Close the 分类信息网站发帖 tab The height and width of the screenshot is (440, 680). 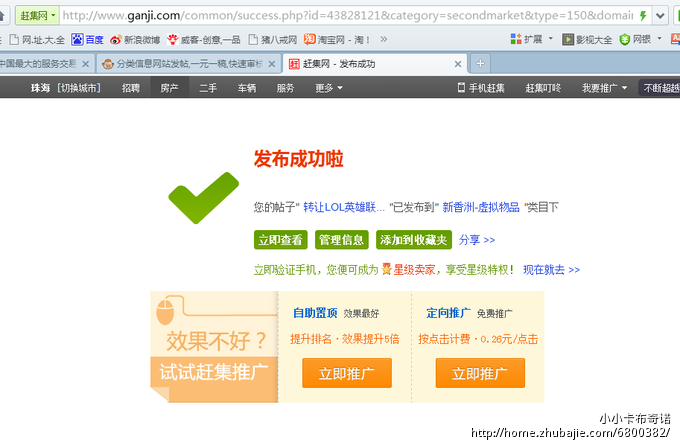[271, 64]
